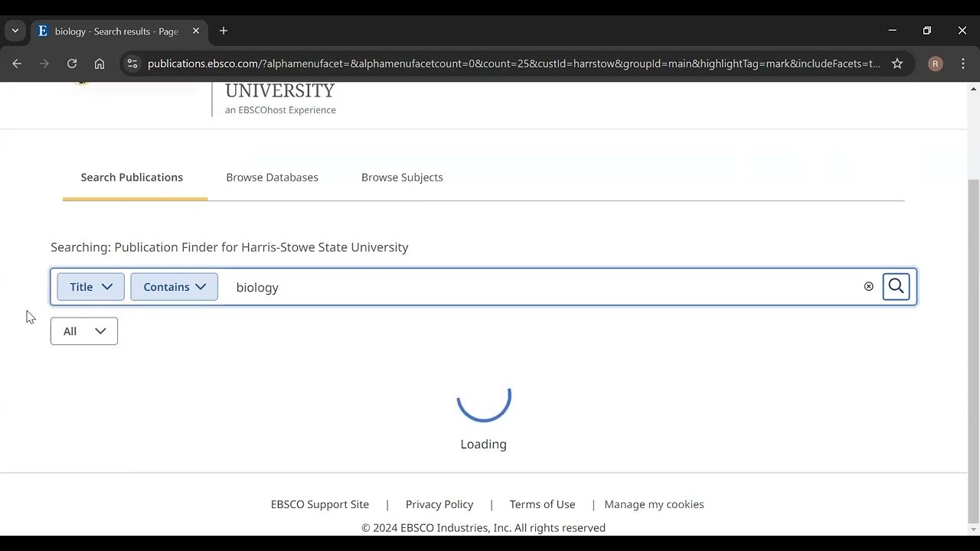Open the Chrome profile avatar
Screen dimensions: 980x551
pyautogui.click(x=935, y=64)
